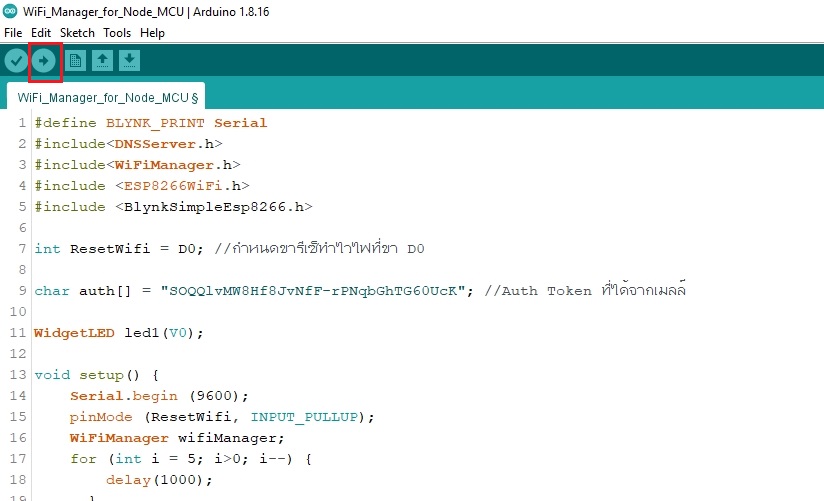Click inside the auth token string
This screenshot has height=501, width=824.
tap(313, 291)
